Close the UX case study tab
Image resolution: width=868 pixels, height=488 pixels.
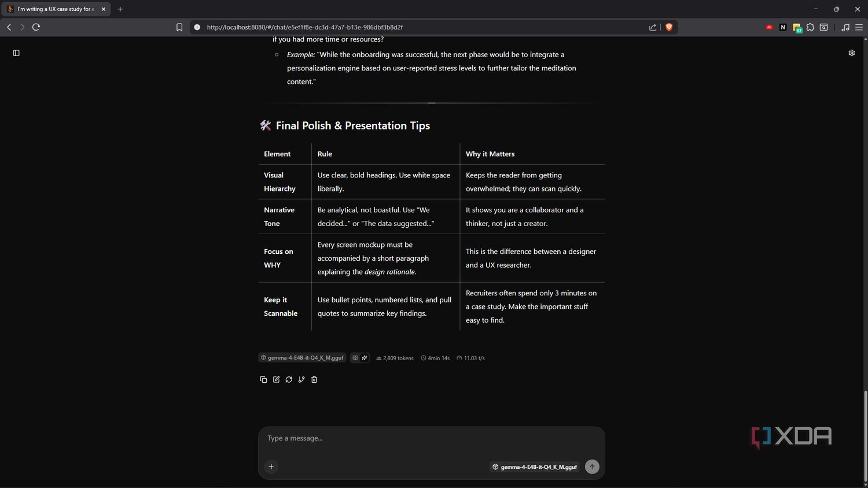click(104, 9)
